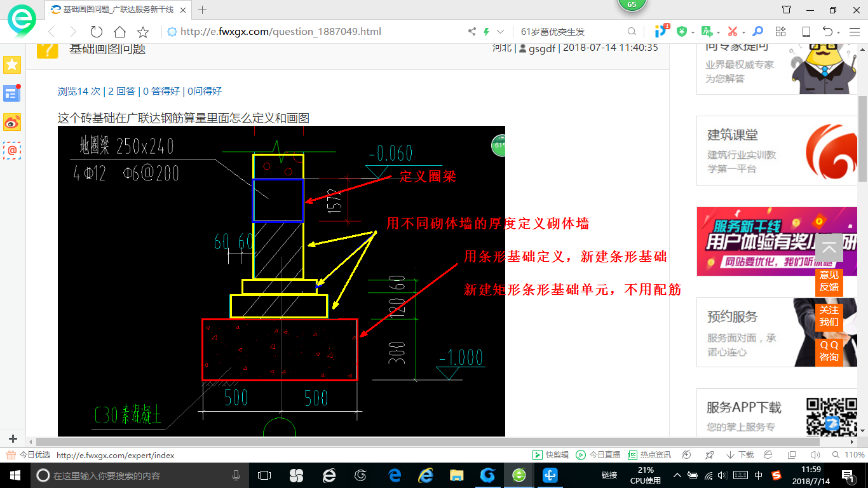Screen dimensions: 868x488
Task: Open 热点资讯 in the status bar
Action: click(x=649, y=455)
